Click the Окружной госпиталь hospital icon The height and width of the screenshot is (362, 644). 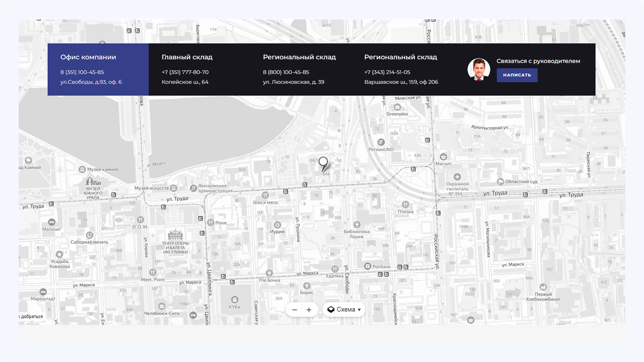[457, 177]
